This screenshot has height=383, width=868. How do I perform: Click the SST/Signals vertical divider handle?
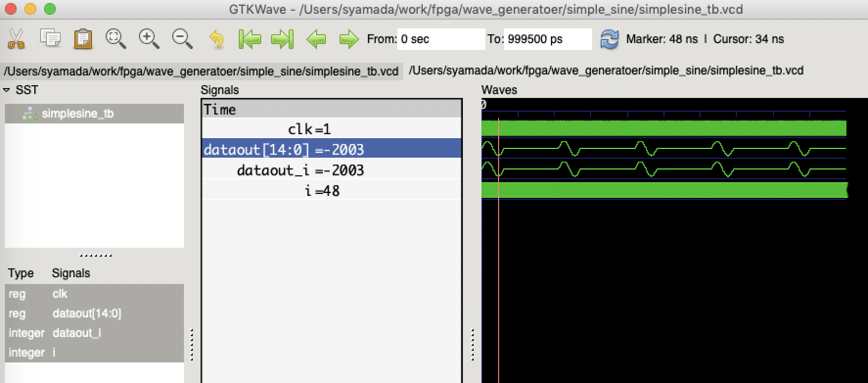click(191, 345)
